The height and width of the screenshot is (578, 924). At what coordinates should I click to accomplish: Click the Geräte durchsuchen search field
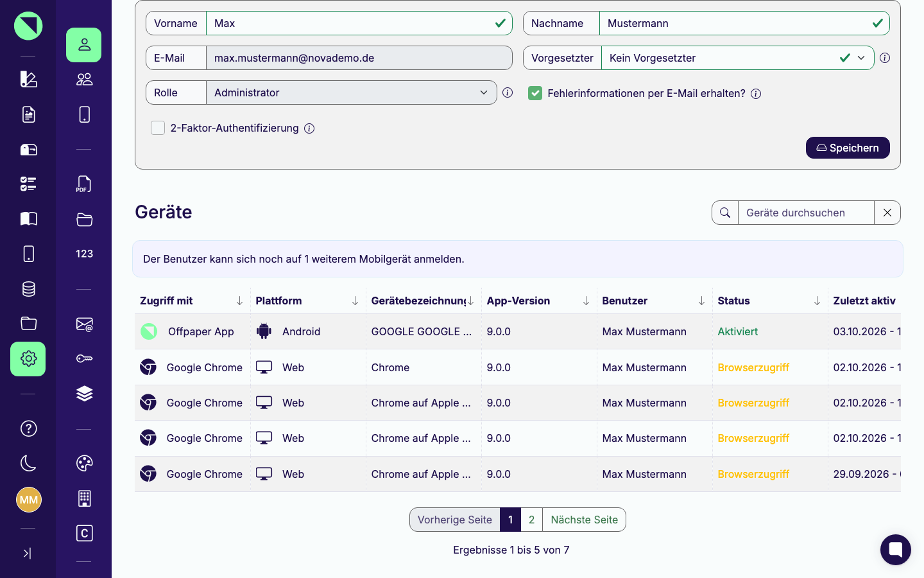(x=806, y=213)
